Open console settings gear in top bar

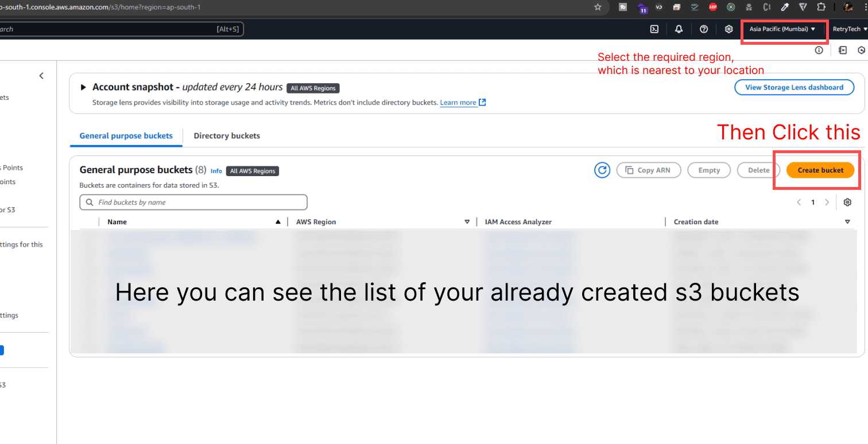(728, 29)
